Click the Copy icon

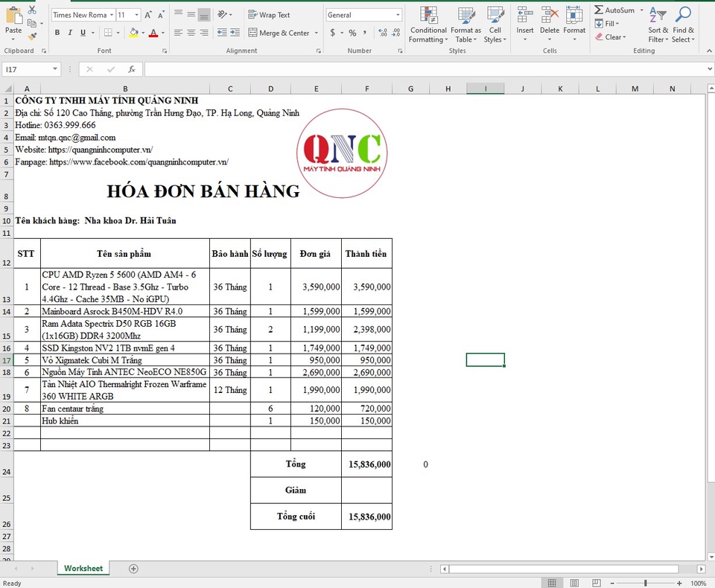(x=31, y=23)
